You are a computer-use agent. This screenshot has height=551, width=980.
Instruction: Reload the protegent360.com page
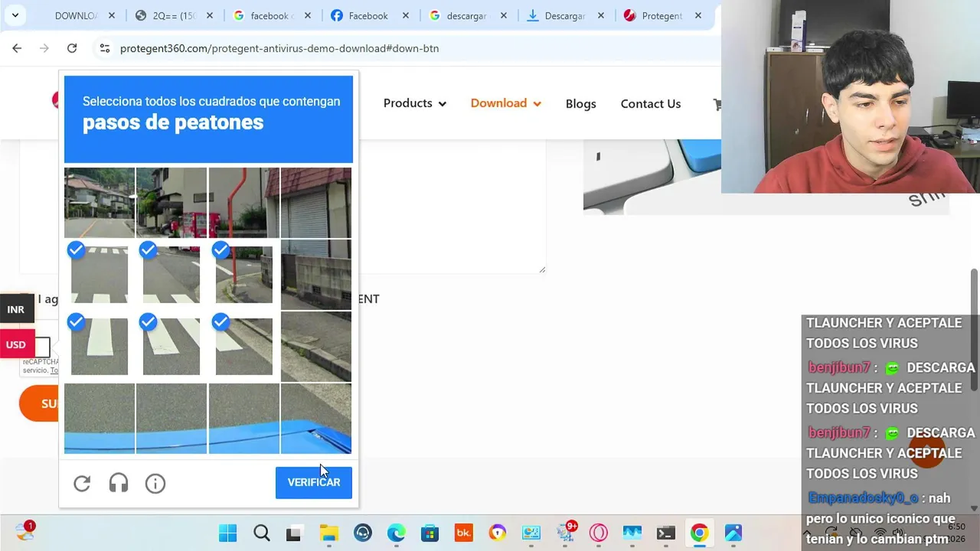(x=72, y=48)
